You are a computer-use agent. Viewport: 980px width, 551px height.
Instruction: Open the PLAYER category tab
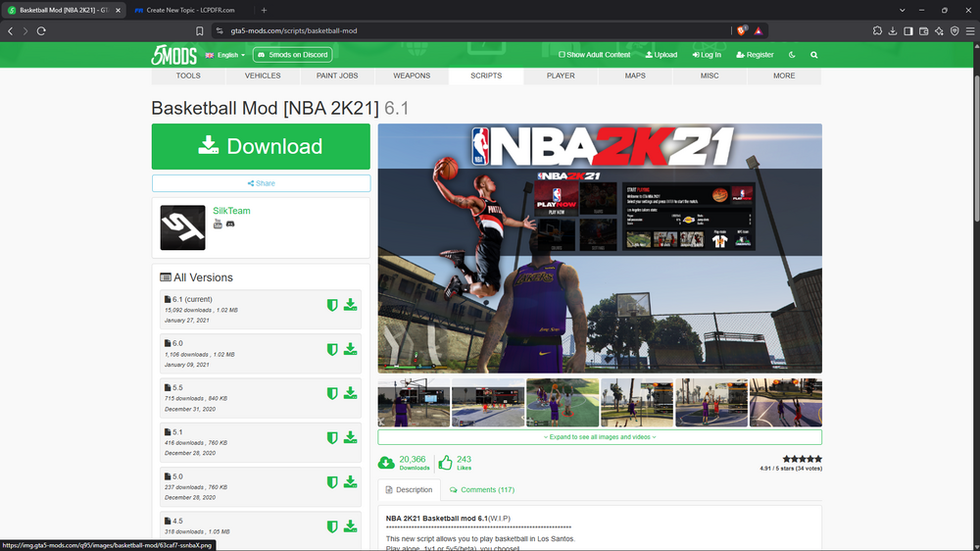tap(561, 75)
